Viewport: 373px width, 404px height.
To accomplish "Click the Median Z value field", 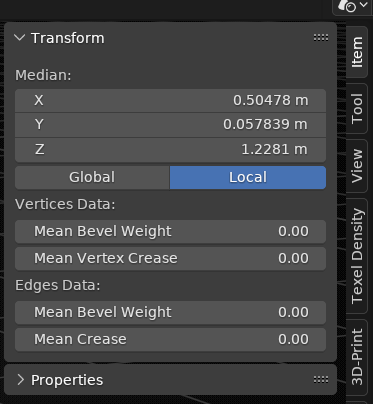I will 170,150.
